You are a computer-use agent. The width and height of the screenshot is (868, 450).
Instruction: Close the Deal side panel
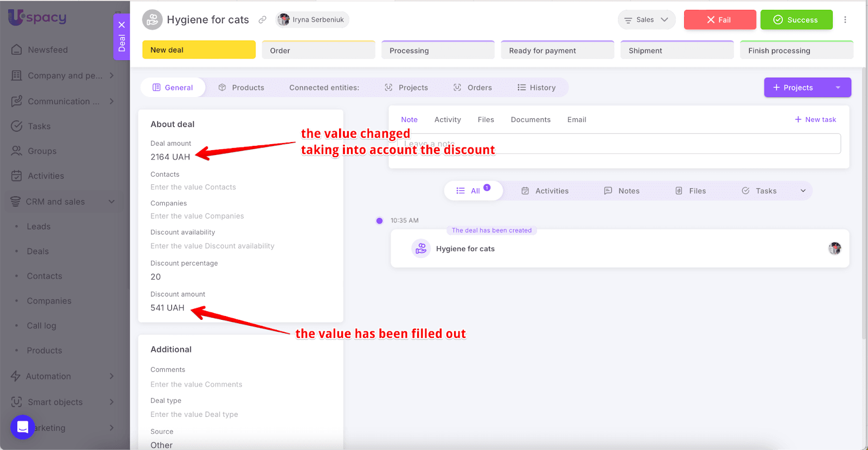click(122, 25)
